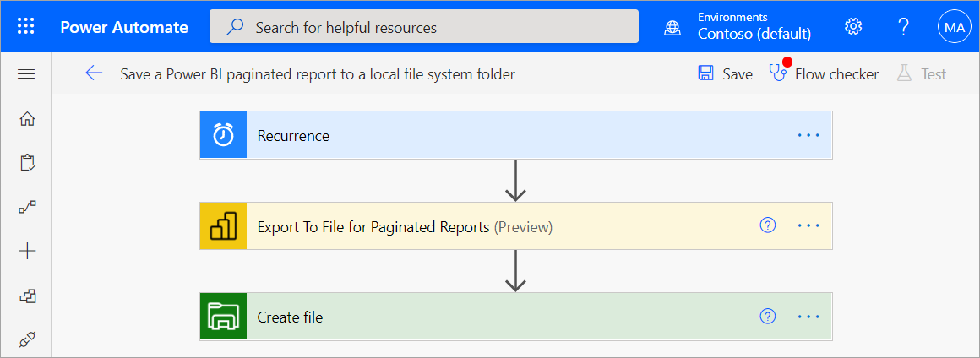Viewport: 980px width, 358px height.
Task: Click the search magnifier icon
Action: pyautogui.click(x=234, y=27)
